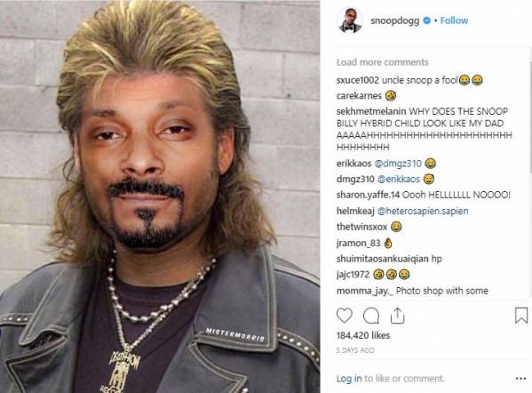Open the three-dot more options menu
Image resolution: width=532 pixels, height=393 pixels.
pos(520,379)
